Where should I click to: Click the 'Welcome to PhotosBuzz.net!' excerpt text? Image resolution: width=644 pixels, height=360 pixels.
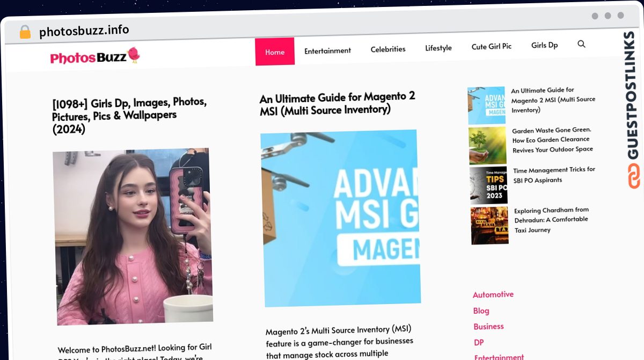coord(135,351)
